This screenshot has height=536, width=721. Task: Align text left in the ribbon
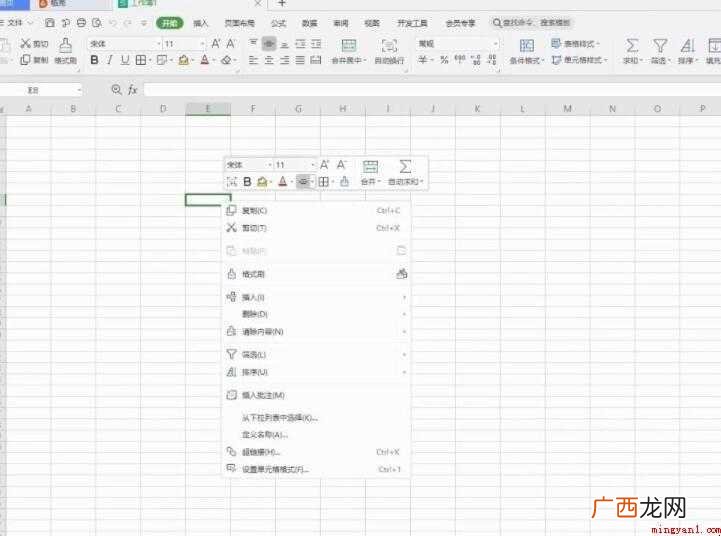253,60
